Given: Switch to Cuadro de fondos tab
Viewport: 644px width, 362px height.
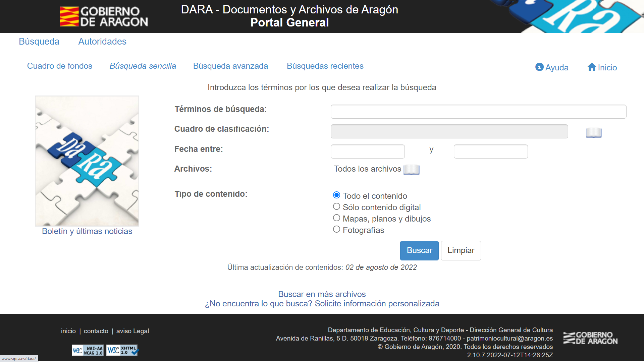Looking at the screenshot, I should pos(60,66).
